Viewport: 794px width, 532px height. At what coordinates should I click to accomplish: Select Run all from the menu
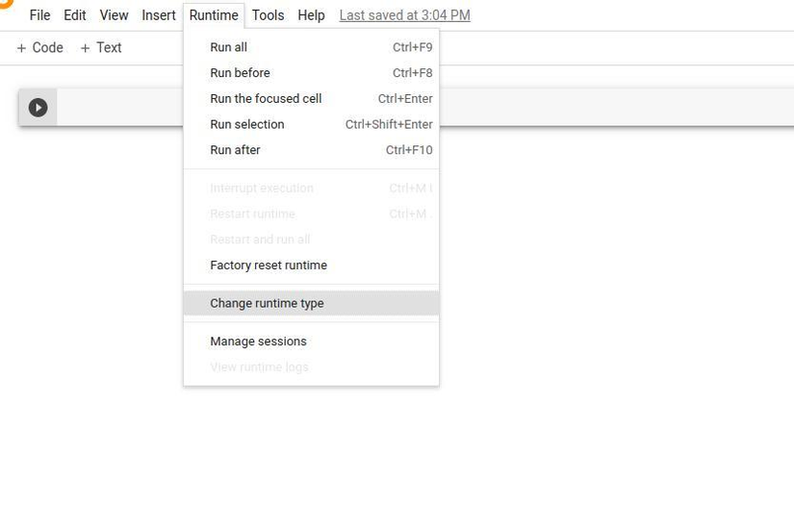(x=311, y=47)
